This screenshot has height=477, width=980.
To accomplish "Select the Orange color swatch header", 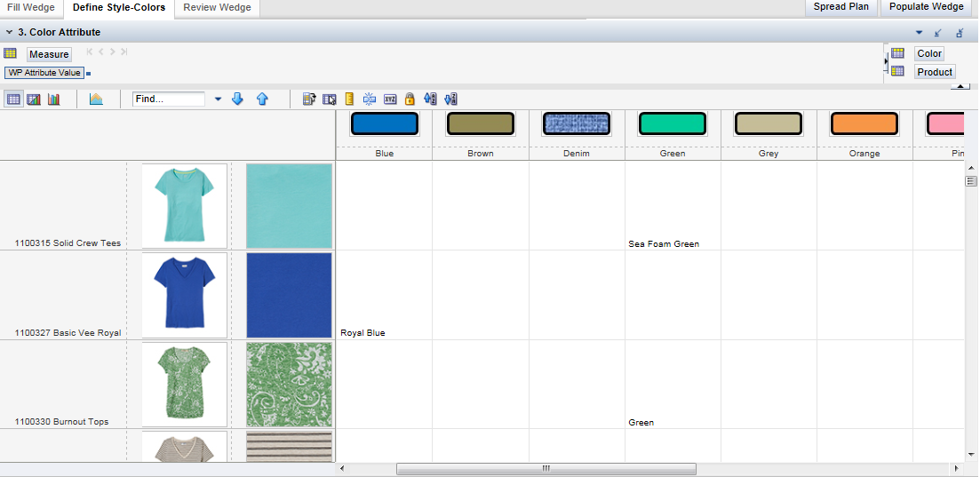I will click(864, 123).
